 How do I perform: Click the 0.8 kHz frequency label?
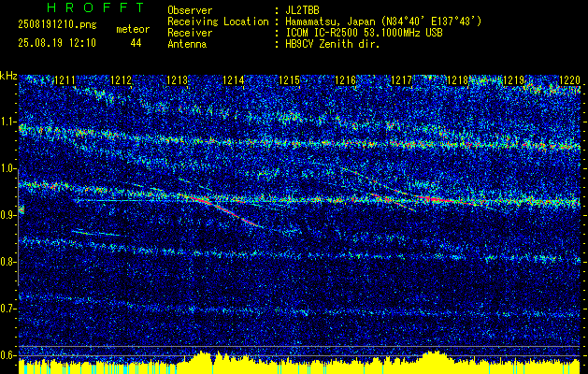[x=8, y=262]
